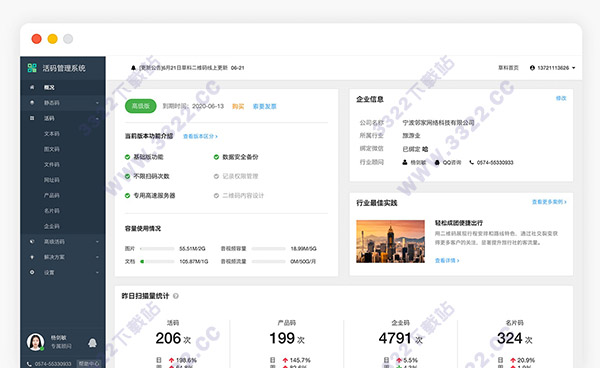
Task: Click the green check beside 数据安全备份
Action: click(216, 157)
